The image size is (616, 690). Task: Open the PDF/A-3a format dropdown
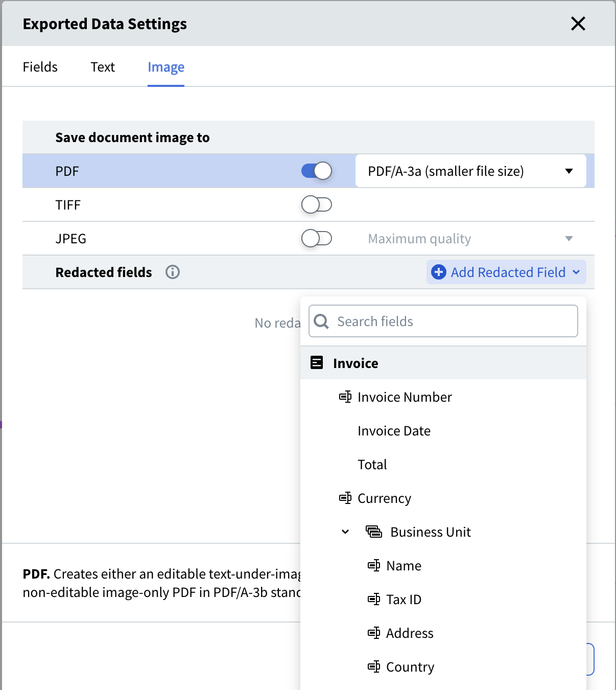tap(470, 171)
